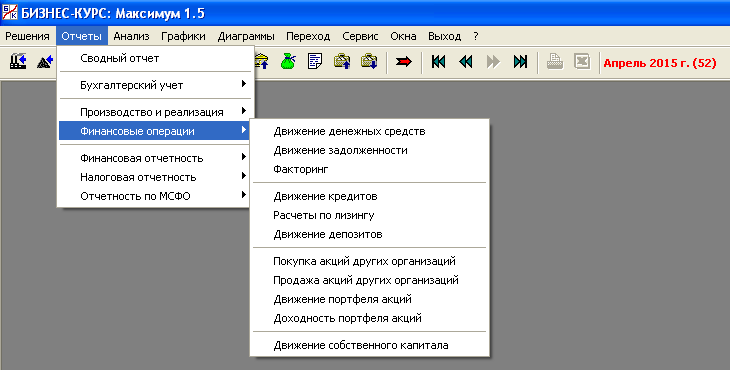Open Движение депозитов report
The image size is (730, 370).
pos(370,235)
